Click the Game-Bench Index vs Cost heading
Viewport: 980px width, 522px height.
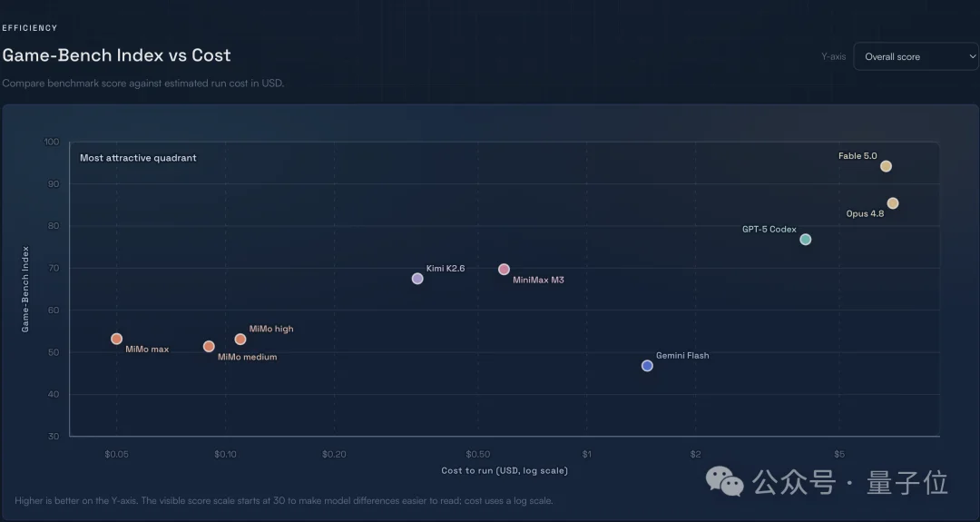point(117,55)
